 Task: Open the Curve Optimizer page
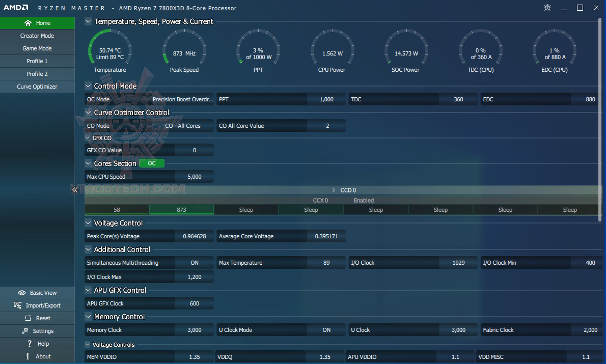tap(38, 87)
